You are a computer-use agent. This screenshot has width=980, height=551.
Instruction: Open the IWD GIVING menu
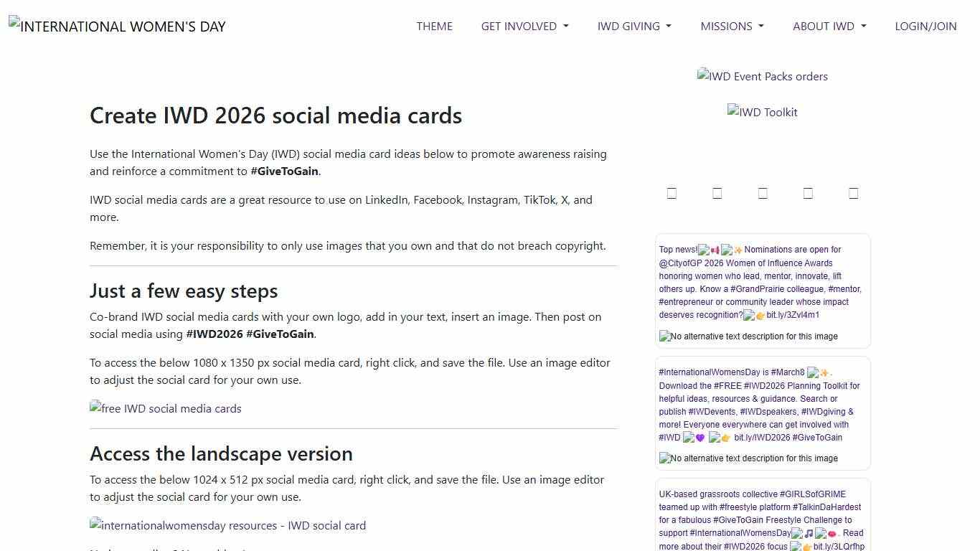point(633,26)
